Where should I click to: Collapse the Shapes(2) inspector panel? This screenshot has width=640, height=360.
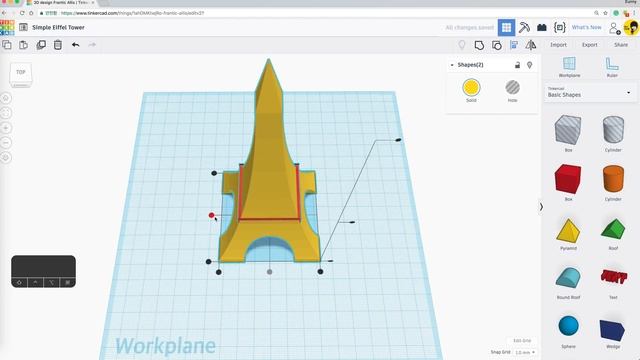452,65
